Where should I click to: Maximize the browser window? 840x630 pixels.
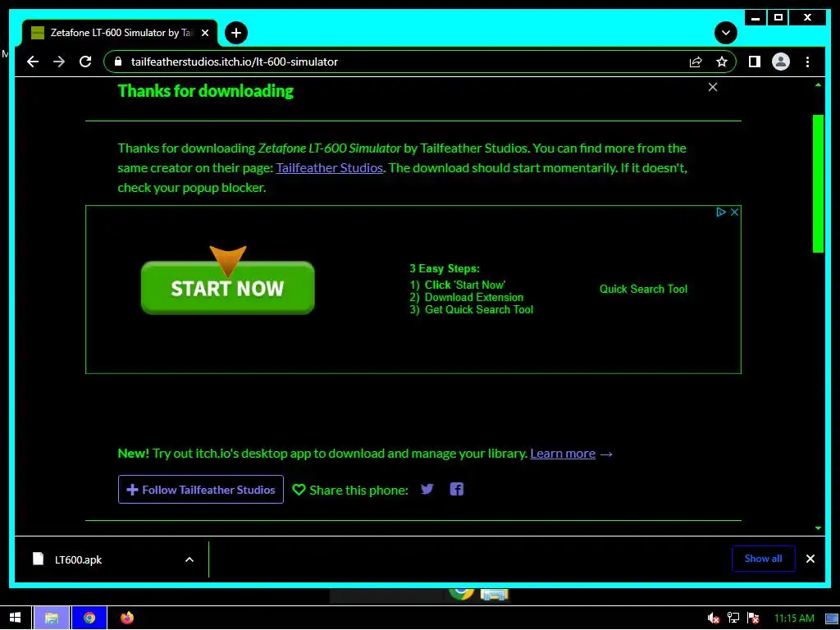coord(778,18)
